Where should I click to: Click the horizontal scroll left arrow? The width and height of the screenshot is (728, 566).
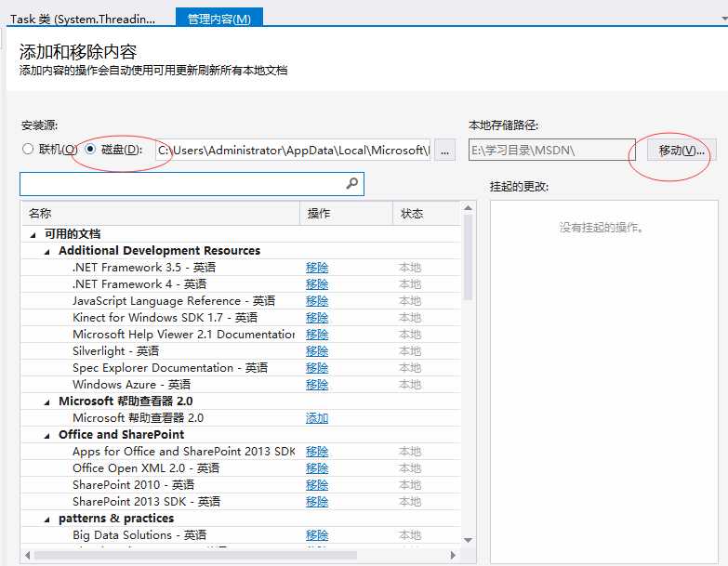[x=28, y=555]
